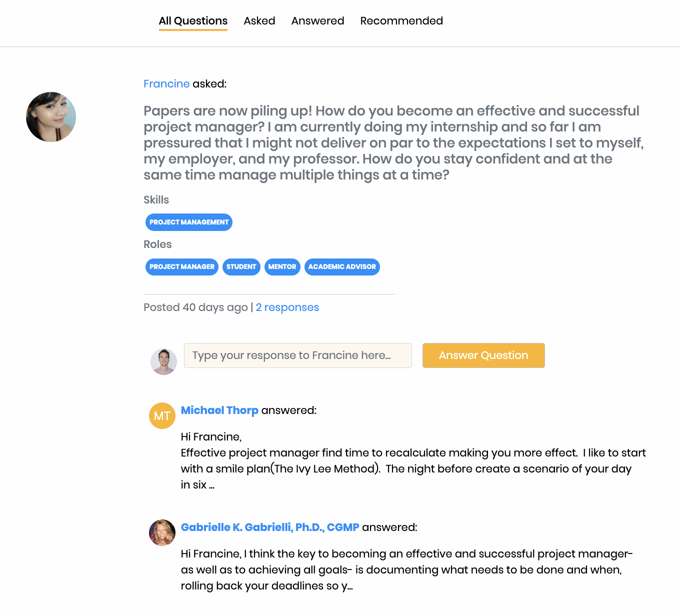Click Gabrielle Gabrielli's profile picture

click(x=162, y=532)
